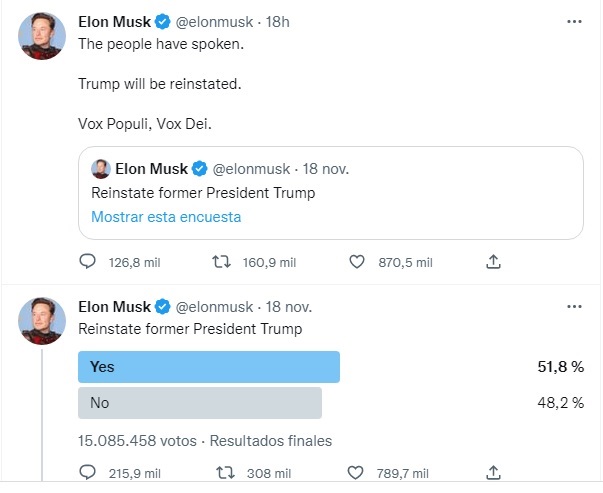Open the @elonmusk handle on top tweet

pyautogui.click(x=214, y=22)
